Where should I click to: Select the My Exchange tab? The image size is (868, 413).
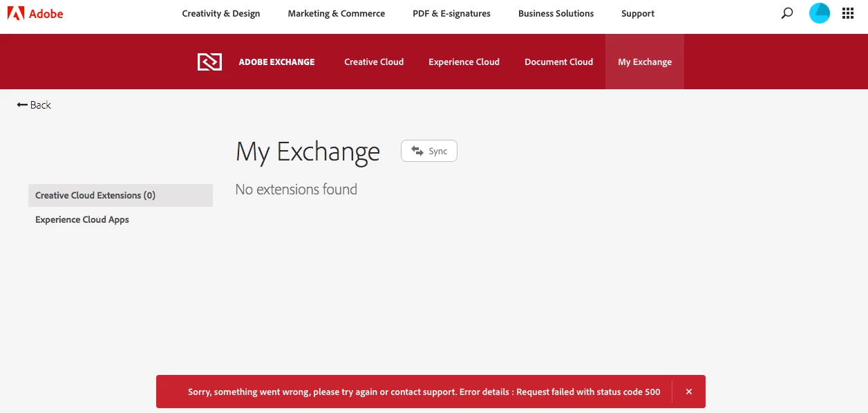[645, 62]
